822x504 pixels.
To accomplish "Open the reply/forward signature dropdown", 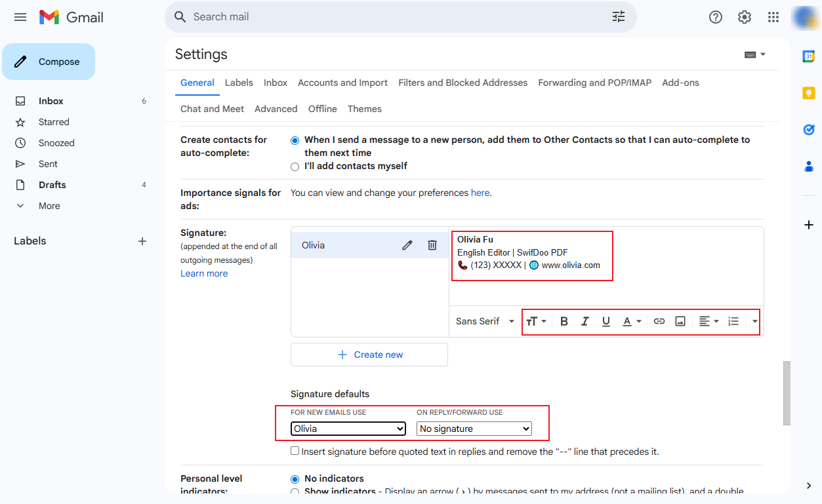I will coord(474,429).
